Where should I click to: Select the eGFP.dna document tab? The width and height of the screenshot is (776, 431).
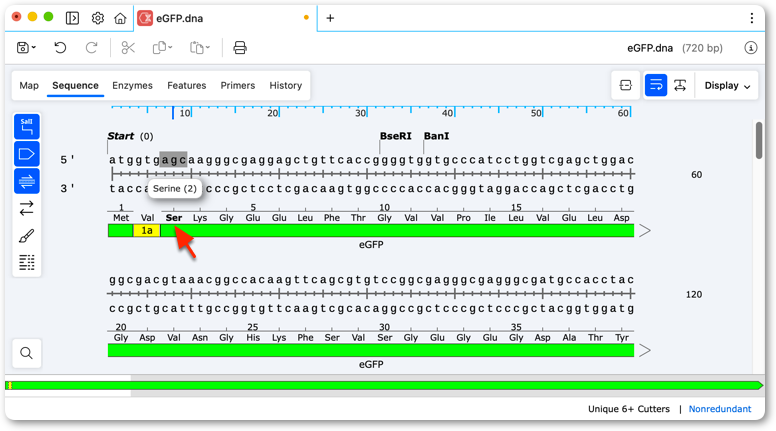(225, 18)
